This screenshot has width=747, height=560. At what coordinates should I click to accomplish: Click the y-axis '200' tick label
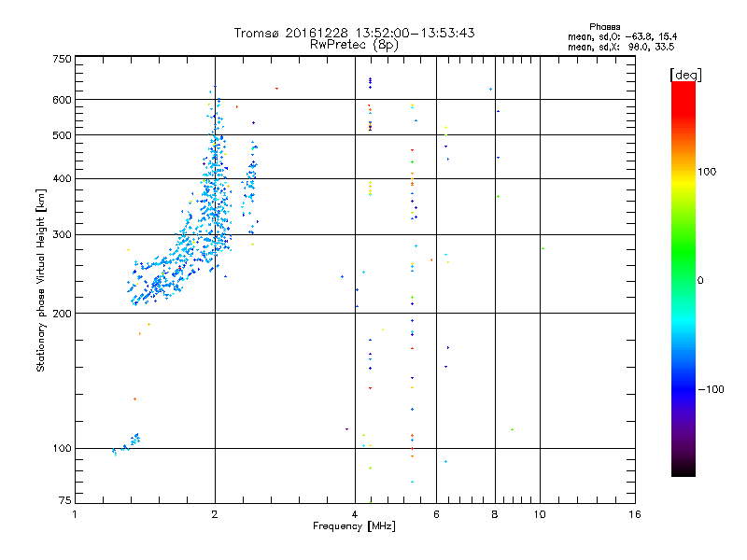coord(62,314)
